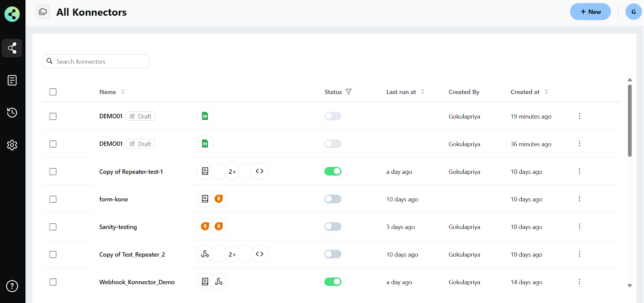Select the Copy of Repeater-test-1 checkbox
Screen dimensions: 644x303
point(53,171)
